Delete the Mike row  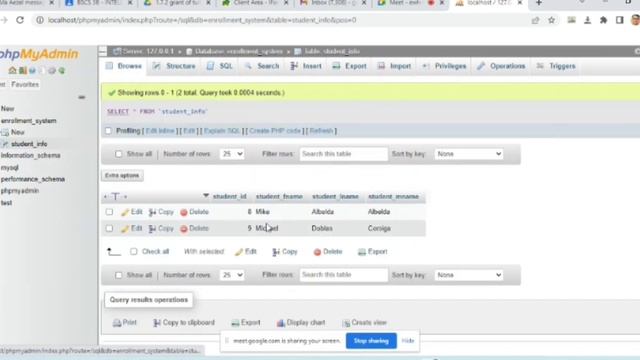(195, 212)
